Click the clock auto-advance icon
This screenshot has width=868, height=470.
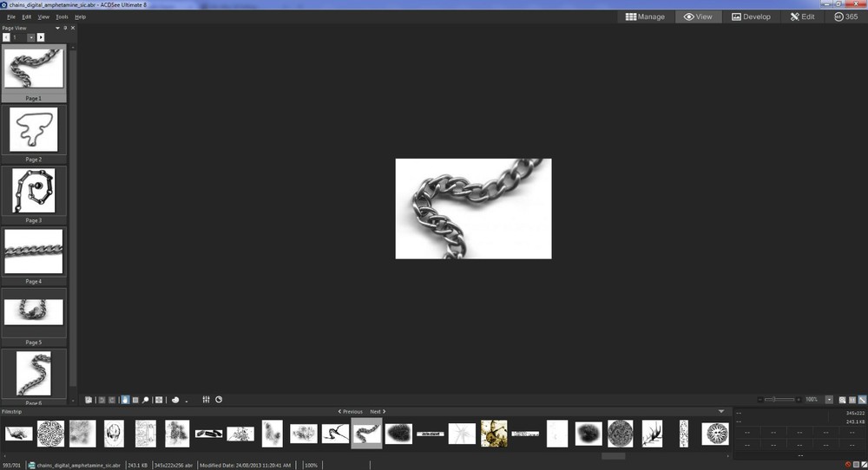(219, 400)
